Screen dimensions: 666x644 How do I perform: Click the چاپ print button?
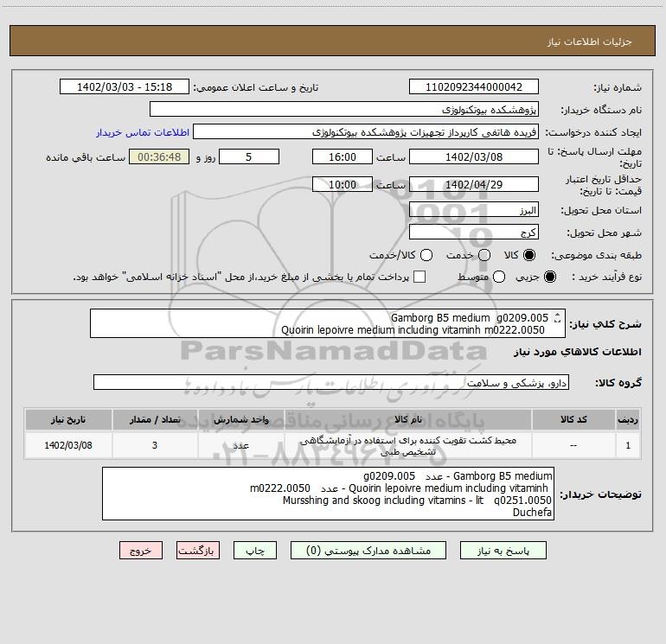(x=255, y=551)
